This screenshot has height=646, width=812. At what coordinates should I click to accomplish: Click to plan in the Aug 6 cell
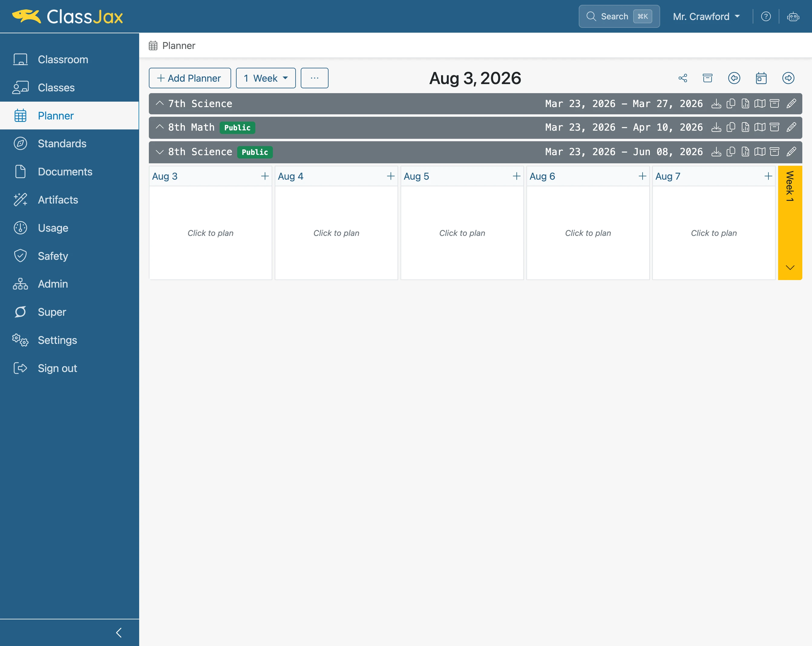point(588,233)
